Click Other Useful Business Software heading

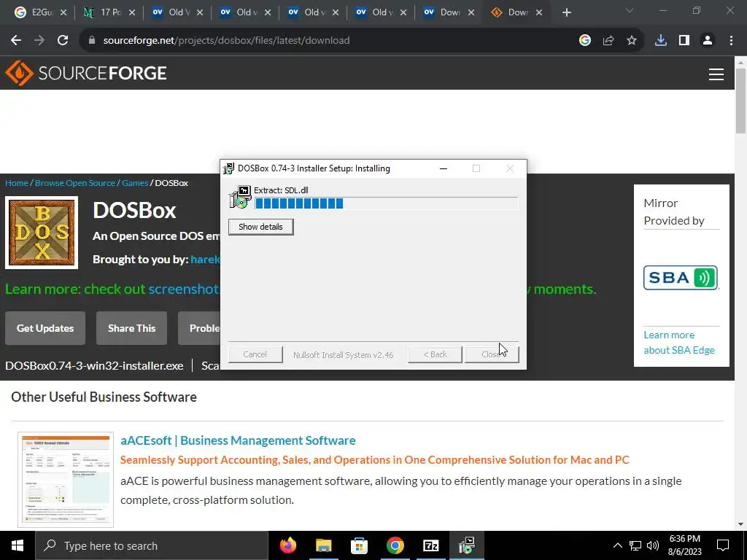(x=104, y=397)
